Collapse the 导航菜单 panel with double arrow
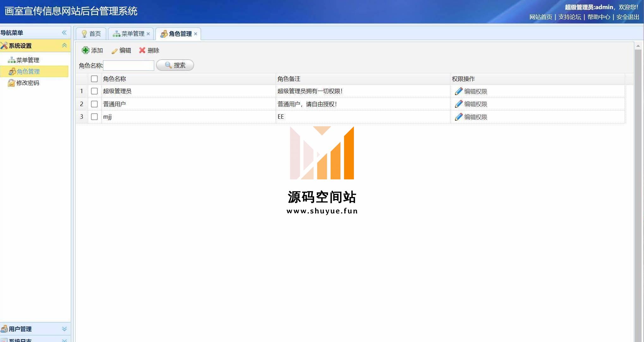Viewport: 644px width, 342px height. click(64, 33)
